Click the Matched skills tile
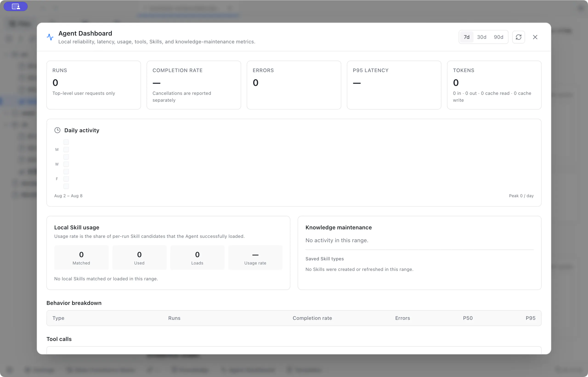This screenshot has height=377, width=588. pyautogui.click(x=81, y=258)
